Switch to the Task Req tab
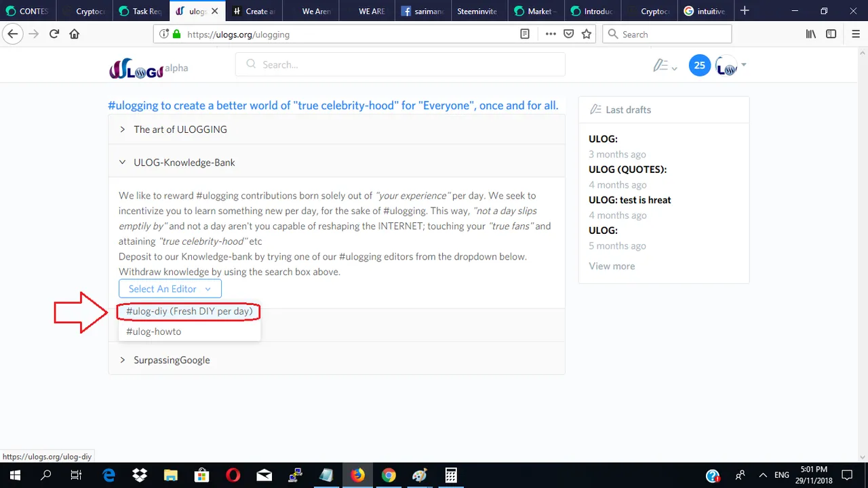 [140, 11]
